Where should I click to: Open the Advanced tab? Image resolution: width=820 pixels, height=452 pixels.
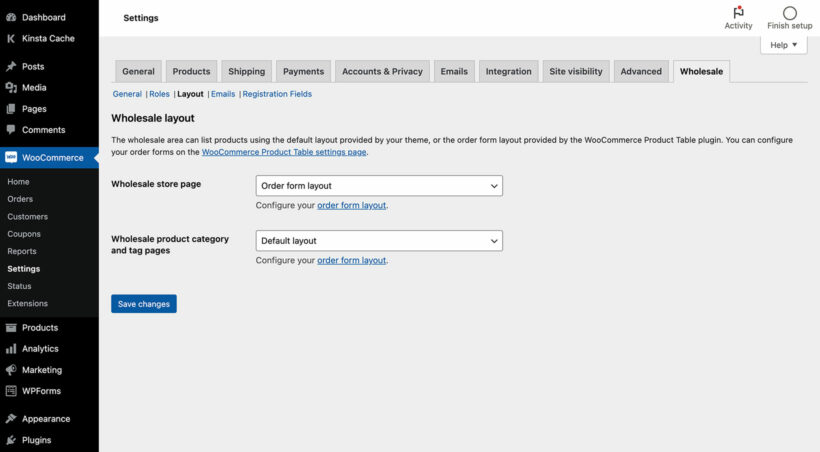click(x=641, y=71)
